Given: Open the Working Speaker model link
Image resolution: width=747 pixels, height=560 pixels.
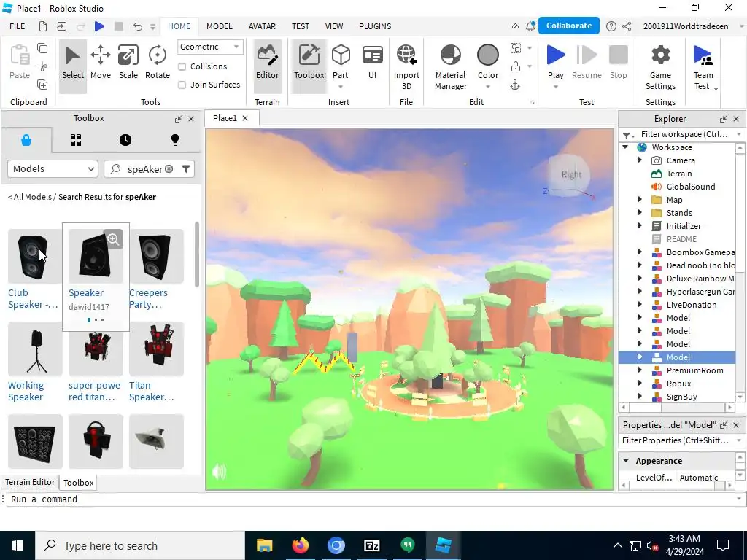Looking at the screenshot, I should click(26, 391).
